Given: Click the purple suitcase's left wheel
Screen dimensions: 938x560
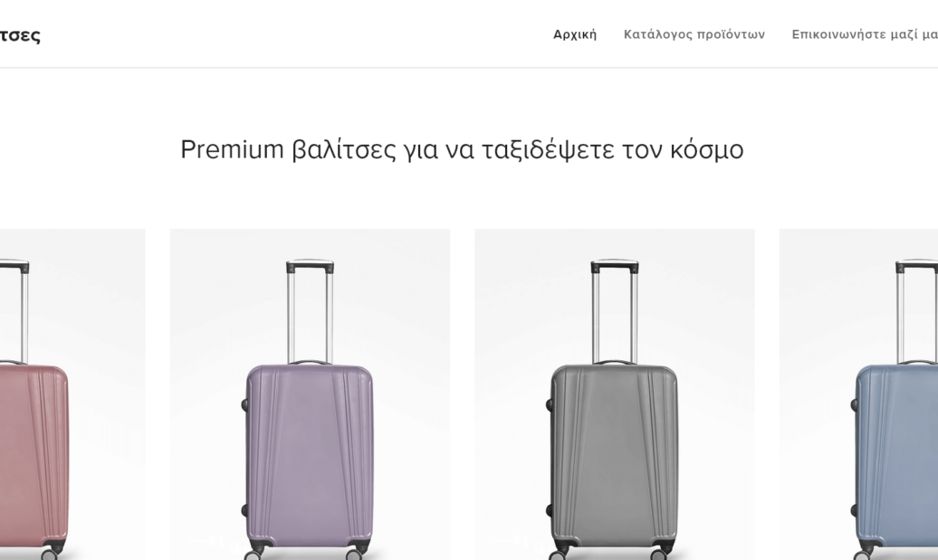Looking at the screenshot, I should tap(254, 551).
